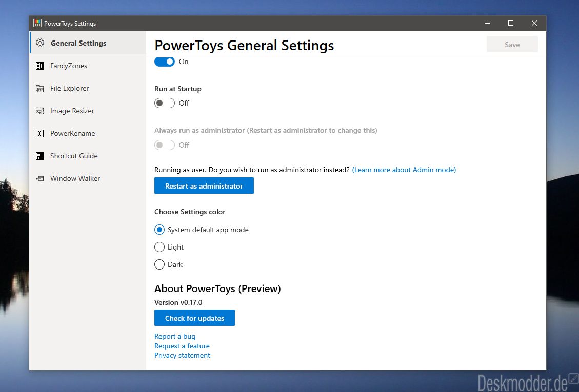
Task: Switch to Image Resizer settings
Action: (x=88, y=111)
